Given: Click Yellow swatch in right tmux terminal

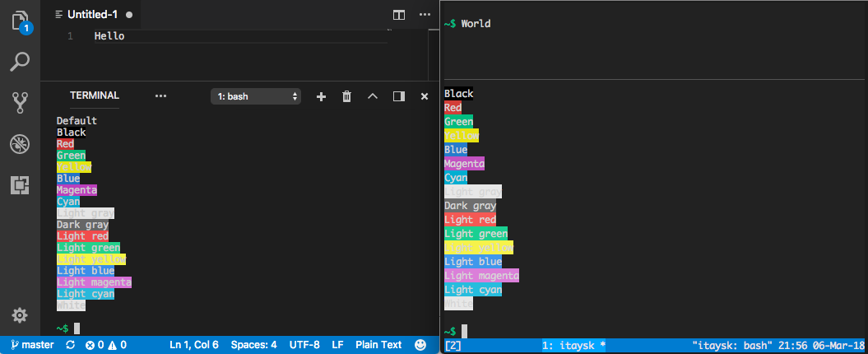Looking at the screenshot, I should 462,136.
